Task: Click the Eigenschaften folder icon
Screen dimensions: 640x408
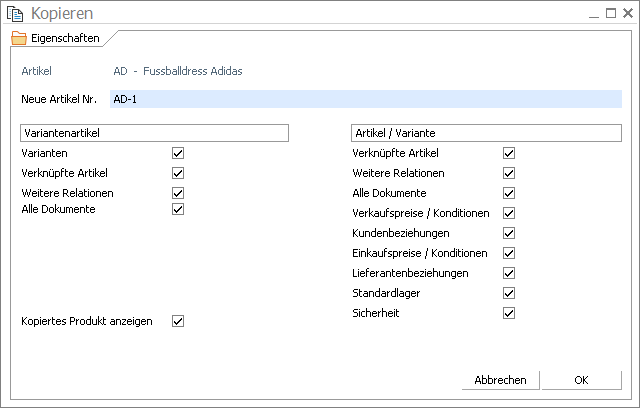Action: click(x=18, y=38)
